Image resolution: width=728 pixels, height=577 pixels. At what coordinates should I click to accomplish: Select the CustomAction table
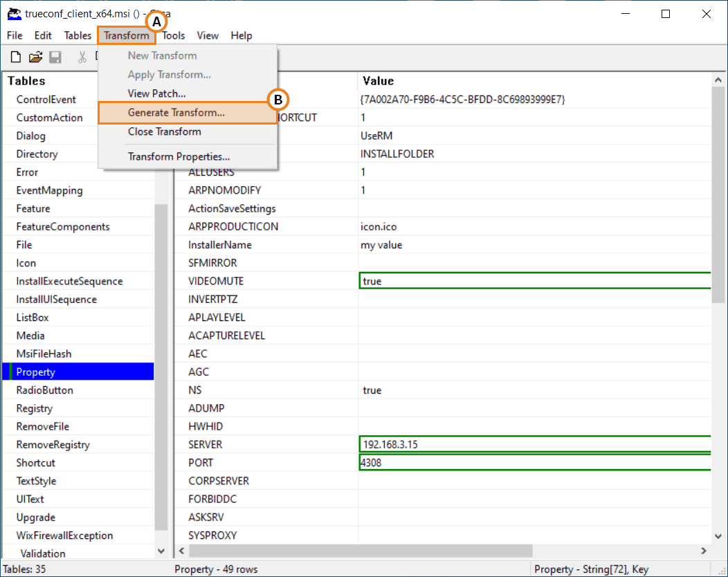tap(49, 118)
